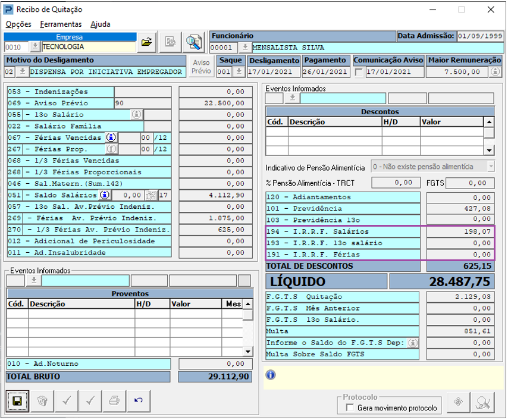Open Funcionário code lookup arrow
Image resolution: width=508 pixels, height=420 pixels.
tap(245, 48)
